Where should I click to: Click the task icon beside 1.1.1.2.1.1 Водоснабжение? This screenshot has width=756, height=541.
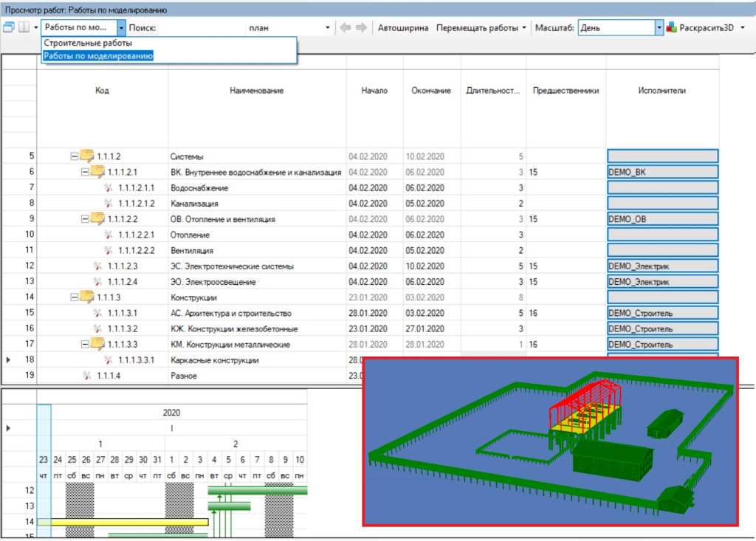pos(109,188)
